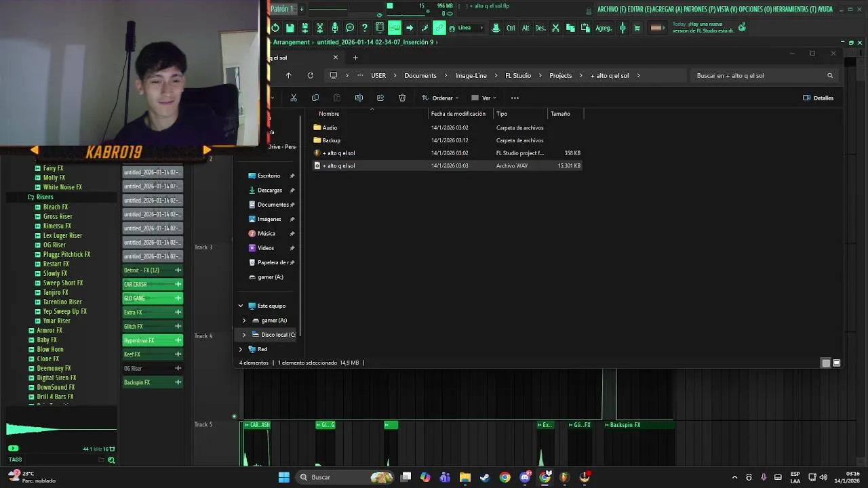Click the undo history circular arrow icon
This screenshot has width=868, height=488.
275,28
